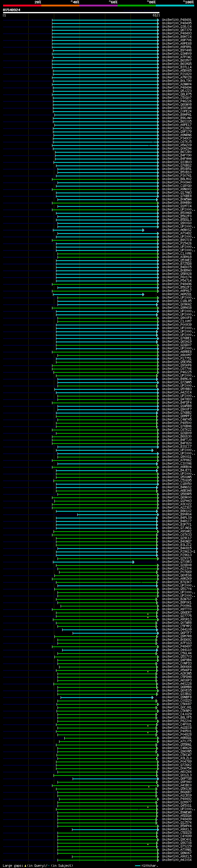This screenshot has height=868, width=197.
Task: Click the white query sequence bar
Action: (81, 13)
